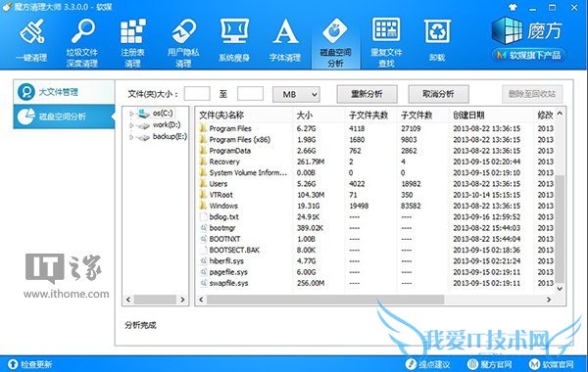Select the hiberfil.sys file row
The image size is (588, 372).
pyautogui.click(x=375, y=260)
